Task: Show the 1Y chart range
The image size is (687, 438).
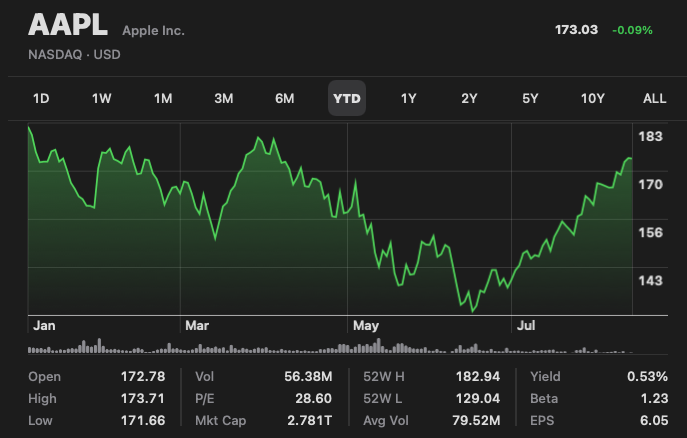Action: pyautogui.click(x=409, y=99)
